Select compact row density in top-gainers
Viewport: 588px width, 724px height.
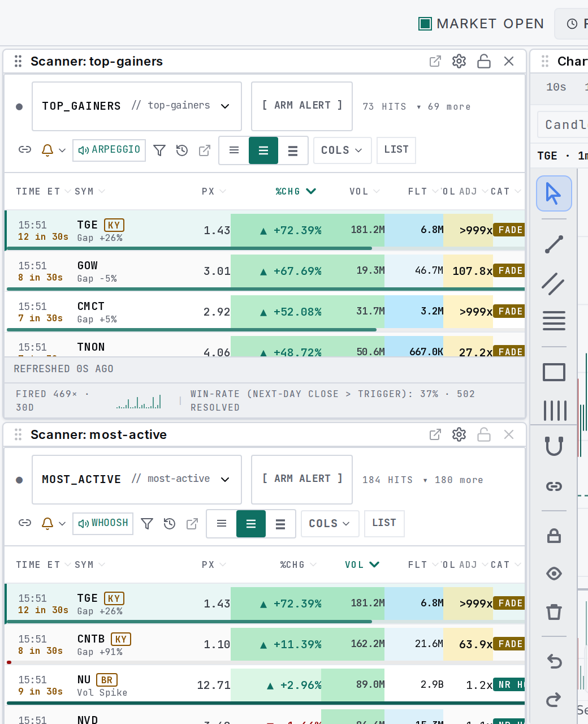[x=234, y=150]
